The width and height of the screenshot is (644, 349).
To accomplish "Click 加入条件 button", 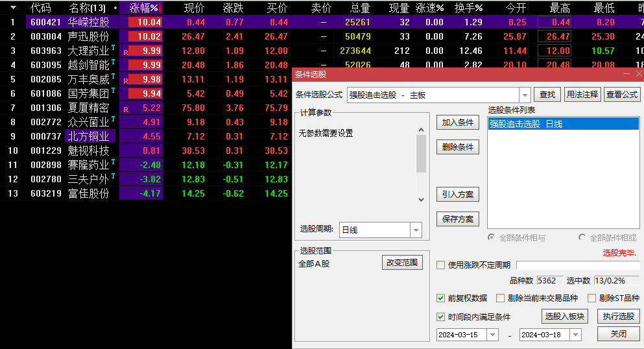I will [457, 123].
